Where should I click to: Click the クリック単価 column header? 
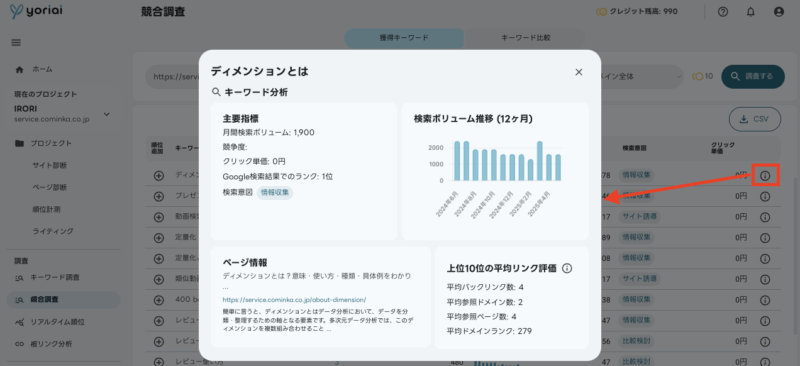click(722, 148)
